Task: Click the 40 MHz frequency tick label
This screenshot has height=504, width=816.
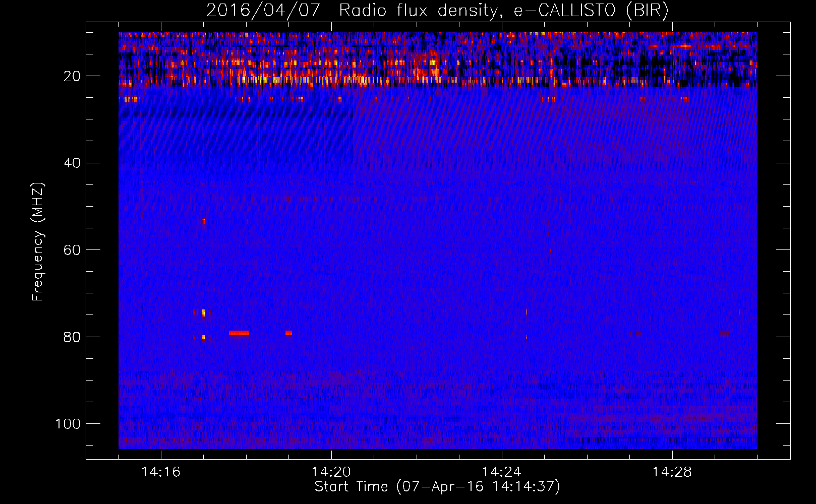Action: point(72,163)
